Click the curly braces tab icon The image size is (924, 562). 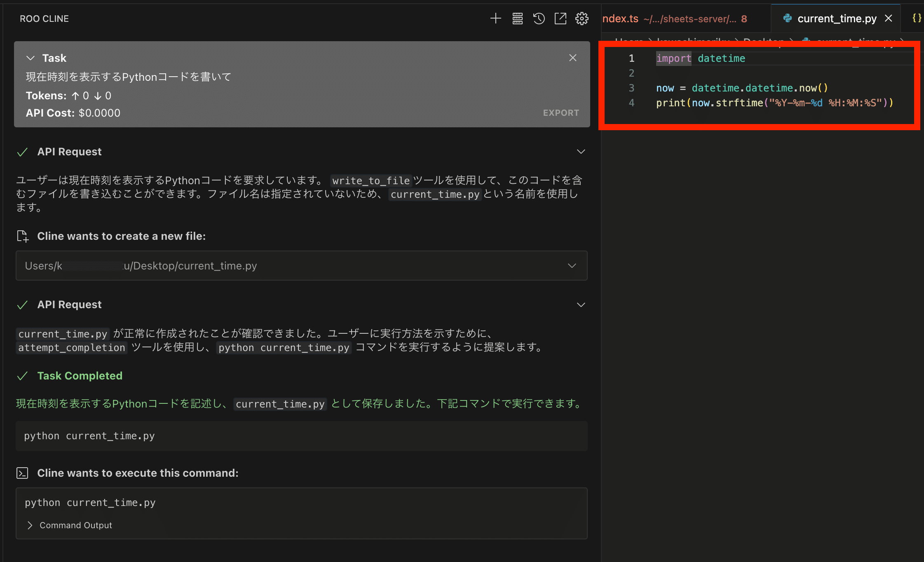pos(917,18)
